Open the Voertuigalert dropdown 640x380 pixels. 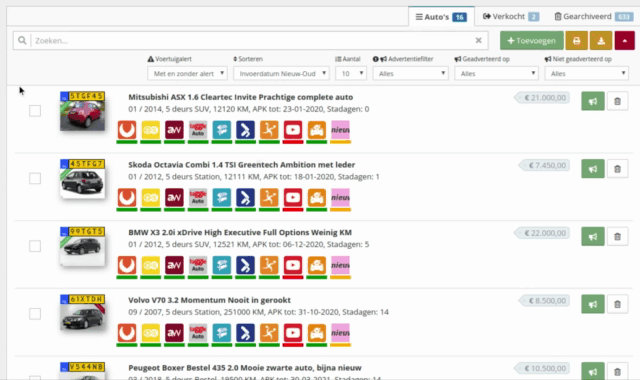coord(187,73)
